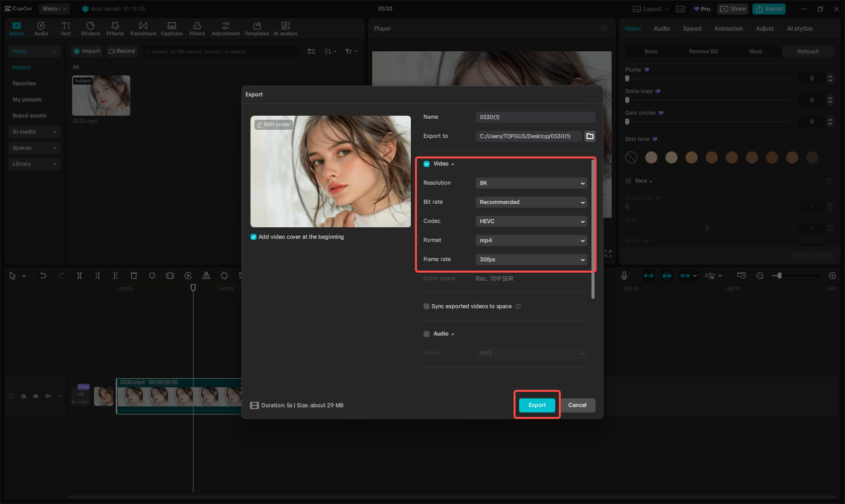
Task: Collapse the Video export section
Action: 452,163
